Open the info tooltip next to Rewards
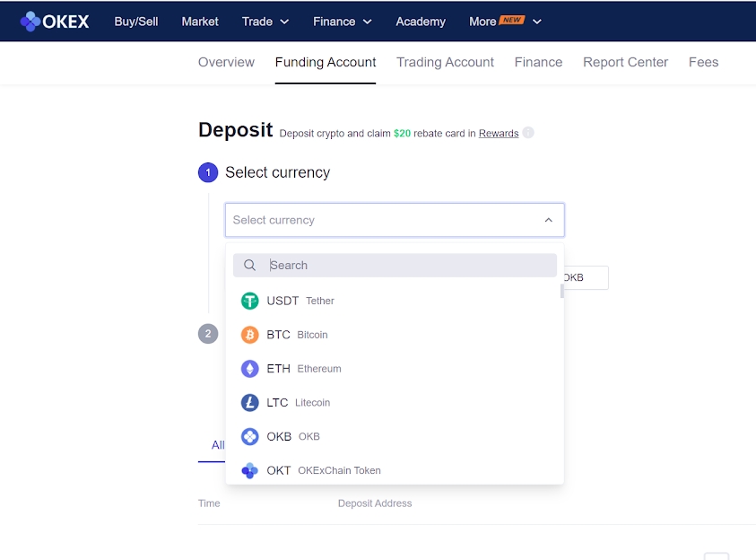Viewport: 756px width, 560px height. pos(528,132)
